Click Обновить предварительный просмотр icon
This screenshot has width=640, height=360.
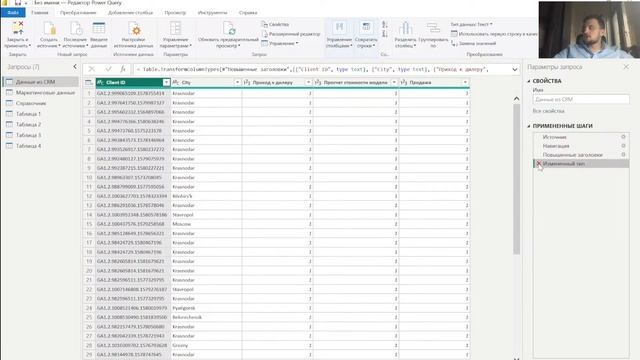229,29
